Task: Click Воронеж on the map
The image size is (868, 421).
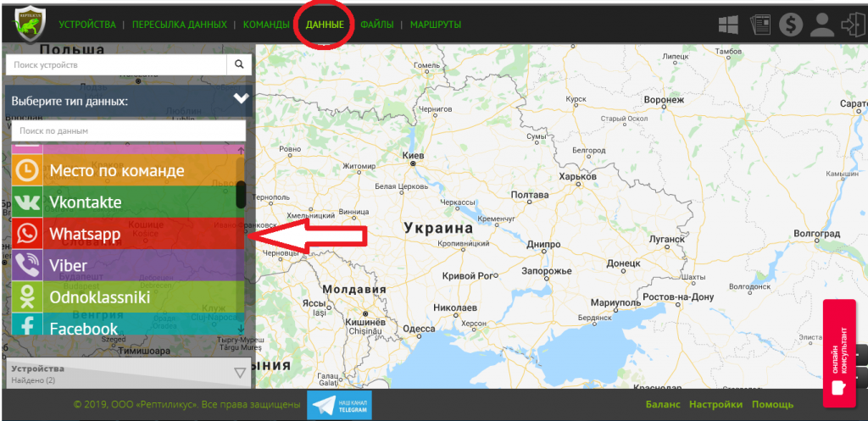Action: pyautogui.click(x=665, y=100)
